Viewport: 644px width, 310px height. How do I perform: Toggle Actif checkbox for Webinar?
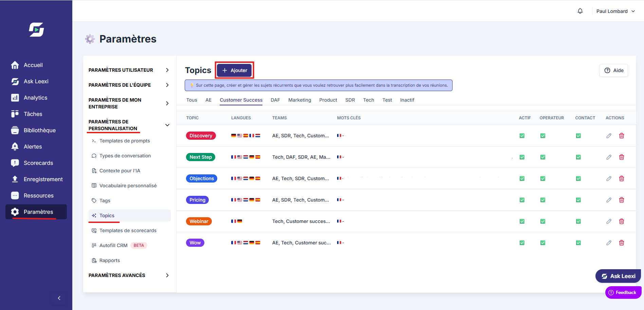click(x=522, y=221)
